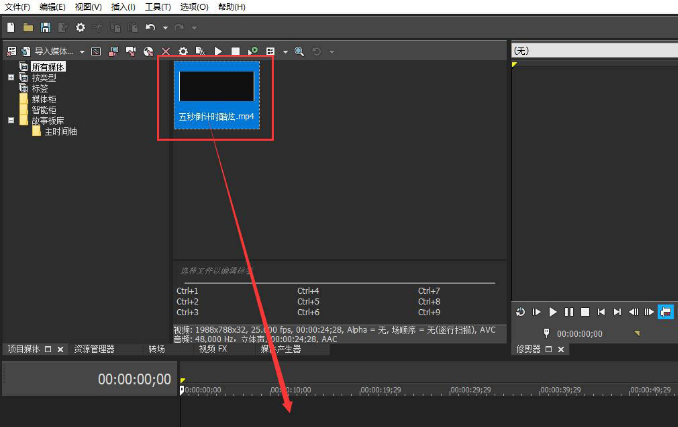The height and width of the screenshot is (427, 678).
Task: Click the globe disc icon in the media toolbar
Action: tap(148, 51)
